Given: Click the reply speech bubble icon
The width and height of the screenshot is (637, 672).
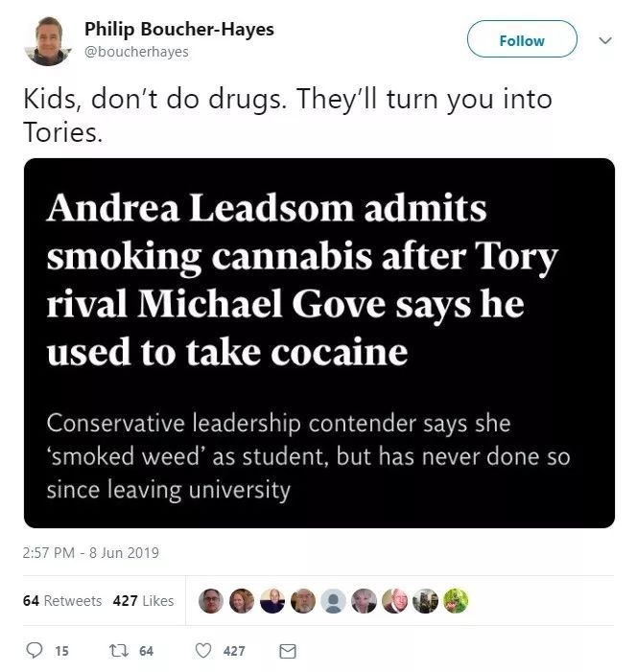Looking at the screenshot, I should coord(34,651).
